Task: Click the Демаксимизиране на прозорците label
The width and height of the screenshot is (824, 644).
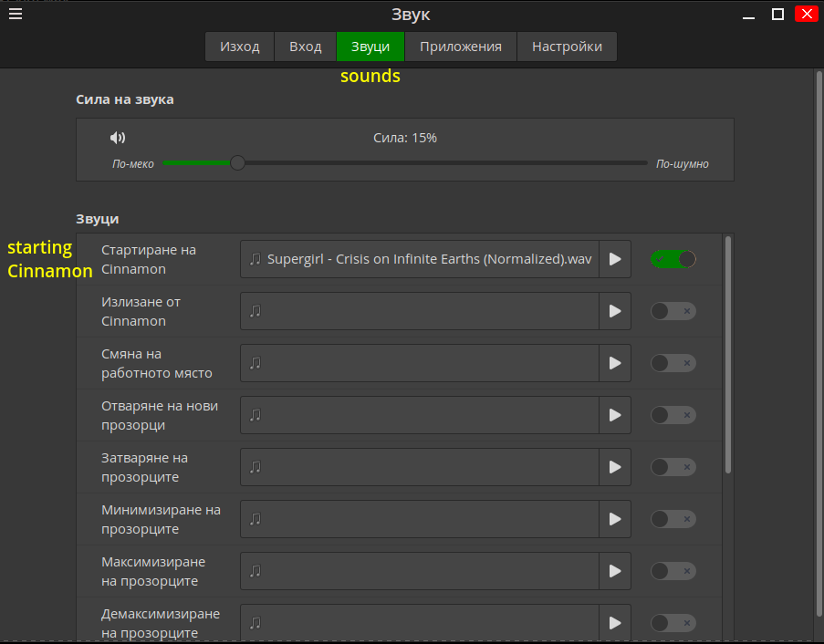Action: pyautogui.click(x=161, y=624)
